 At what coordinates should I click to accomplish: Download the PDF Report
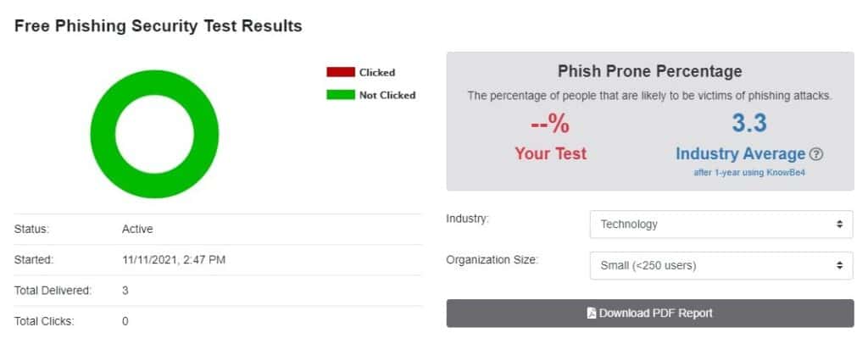pos(650,313)
